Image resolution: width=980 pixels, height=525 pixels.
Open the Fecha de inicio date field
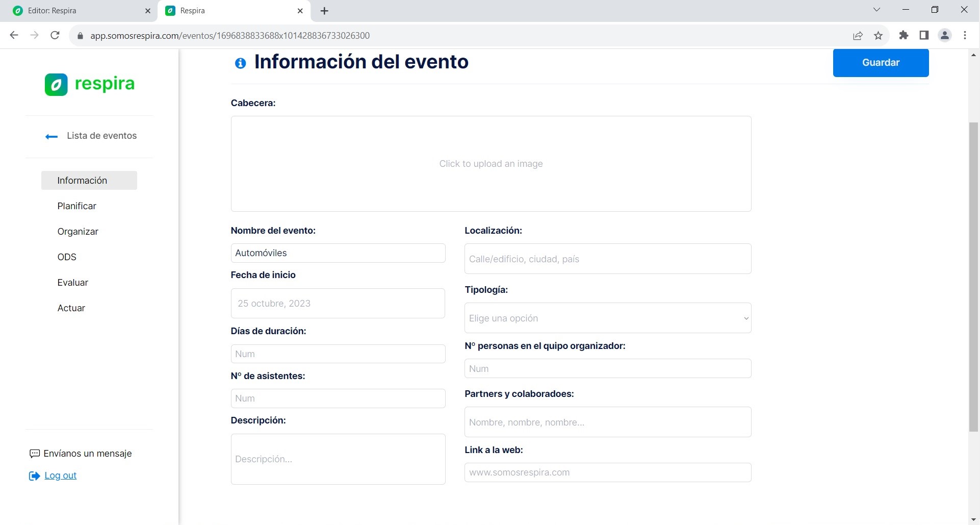(x=338, y=304)
